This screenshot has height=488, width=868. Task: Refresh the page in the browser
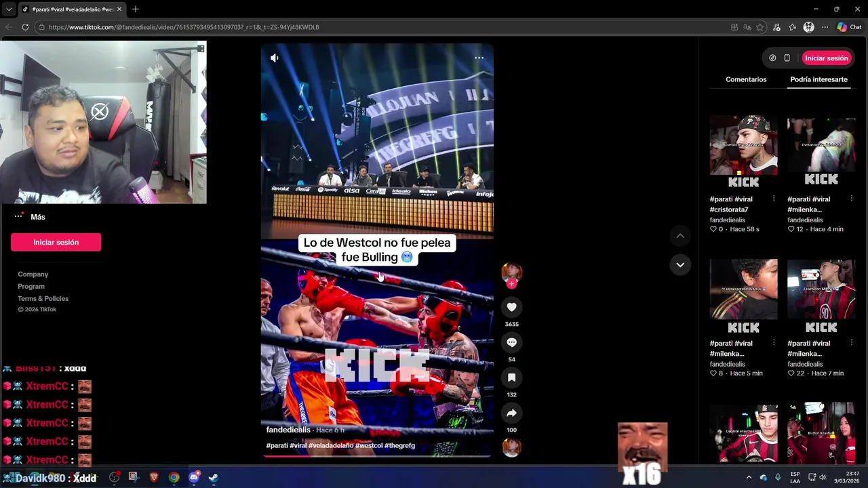tap(25, 27)
